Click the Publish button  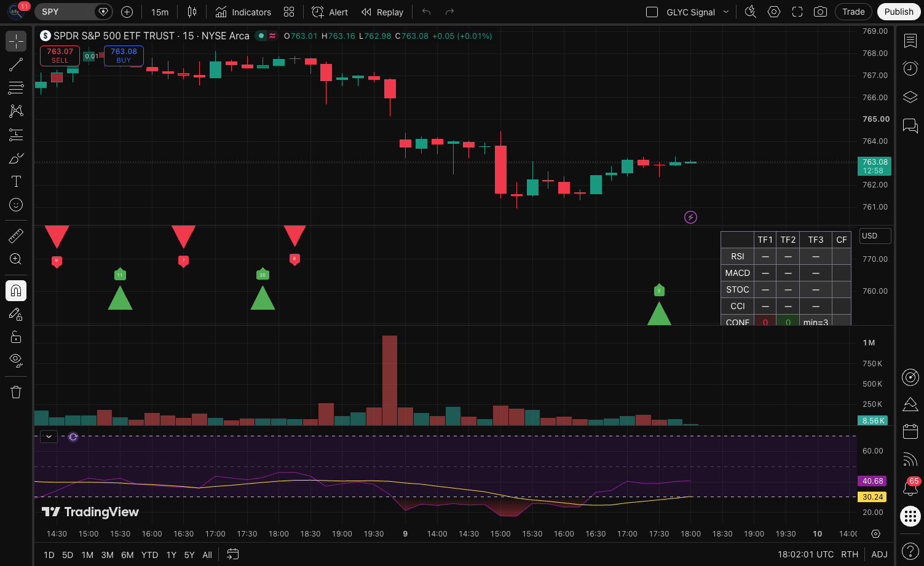pyautogui.click(x=899, y=12)
